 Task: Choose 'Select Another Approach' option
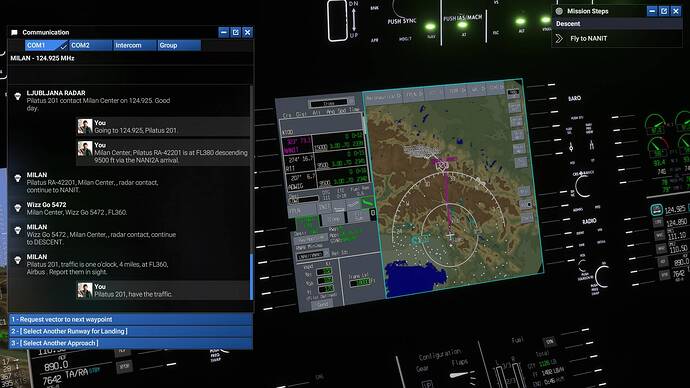coord(131,343)
